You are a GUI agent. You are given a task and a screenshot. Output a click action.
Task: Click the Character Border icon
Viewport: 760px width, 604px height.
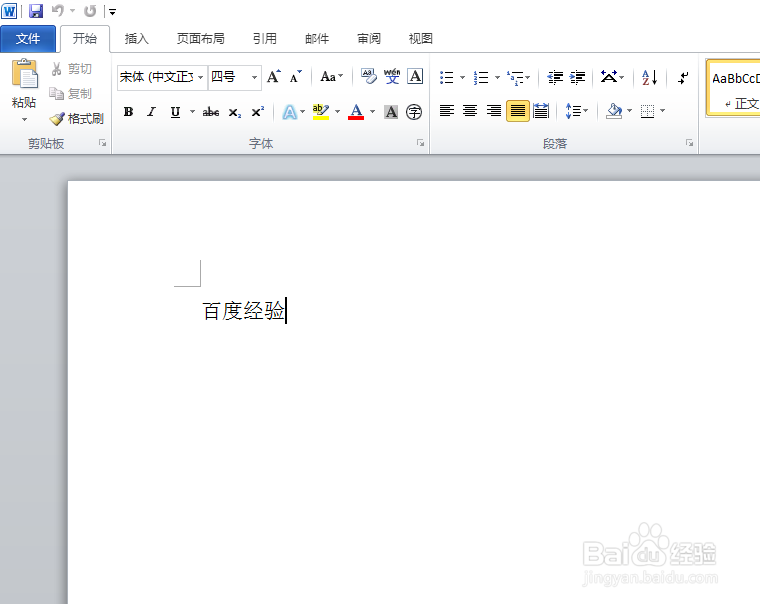(x=415, y=77)
